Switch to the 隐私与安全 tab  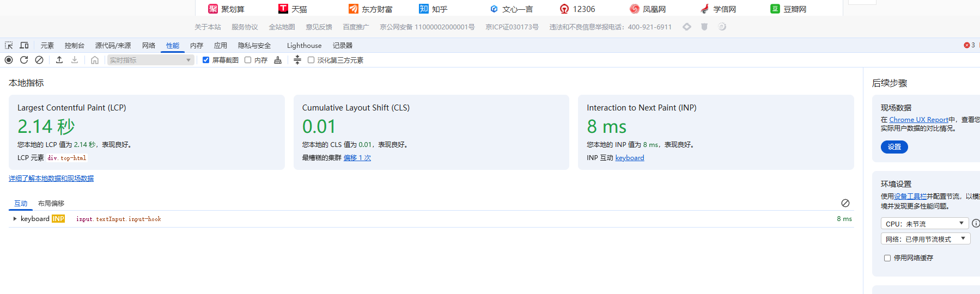[254, 45]
